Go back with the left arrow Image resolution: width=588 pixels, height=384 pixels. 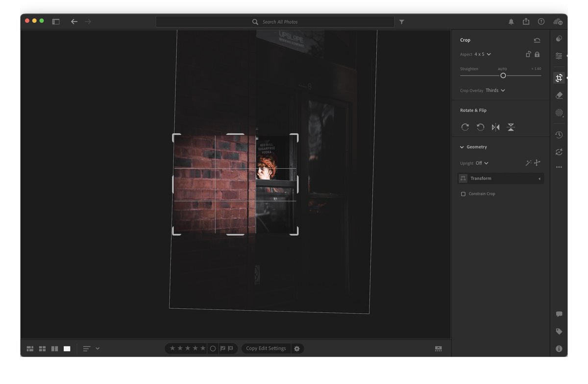(x=74, y=22)
